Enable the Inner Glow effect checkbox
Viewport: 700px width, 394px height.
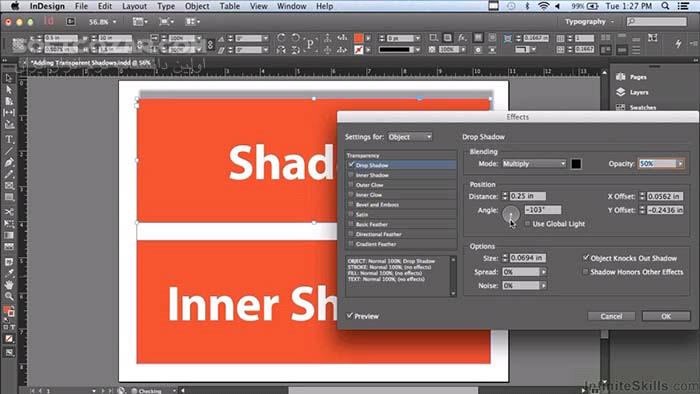pyautogui.click(x=351, y=195)
